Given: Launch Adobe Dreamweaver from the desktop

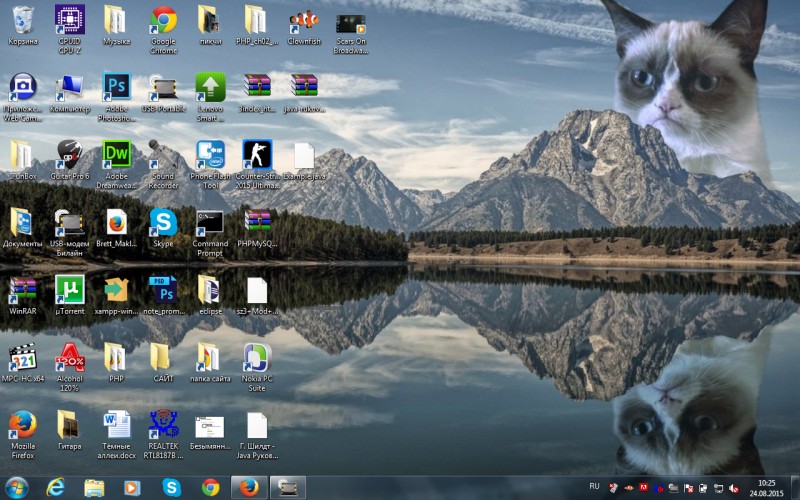Looking at the screenshot, I should click(x=116, y=154).
